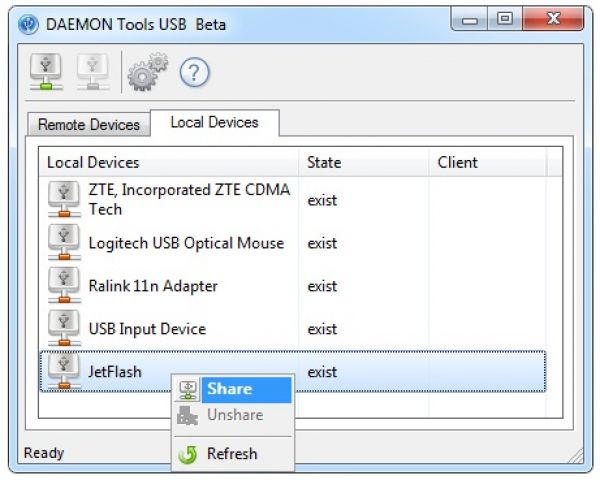Click Refresh in the context menu
This screenshot has height=480, width=600.
click(x=232, y=454)
